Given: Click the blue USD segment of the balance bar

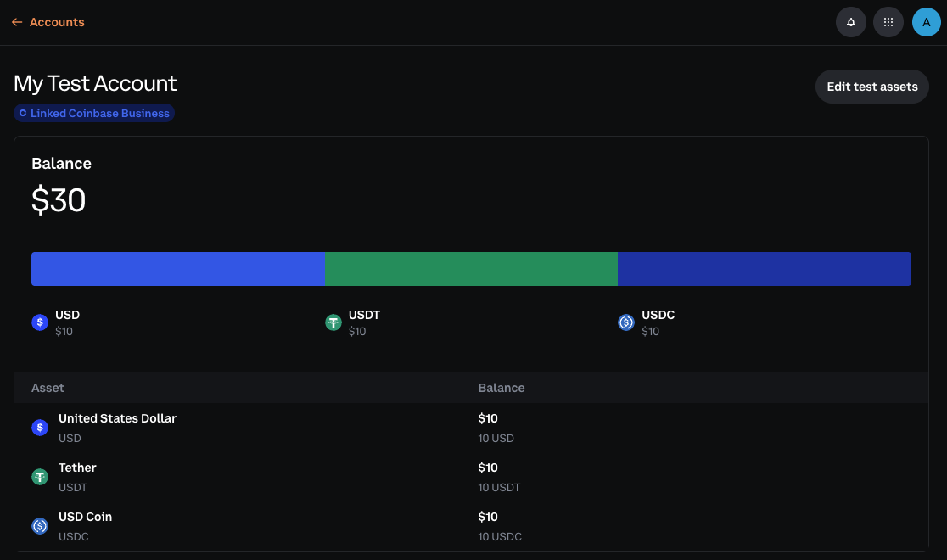Looking at the screenshot, I should tap(178, 269).
